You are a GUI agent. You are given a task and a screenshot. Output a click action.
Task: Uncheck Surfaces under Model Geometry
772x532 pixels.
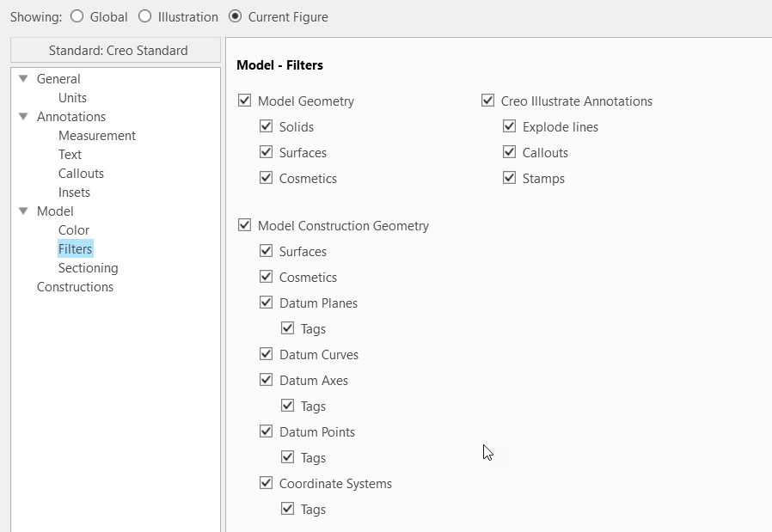(x=267, y=152)
